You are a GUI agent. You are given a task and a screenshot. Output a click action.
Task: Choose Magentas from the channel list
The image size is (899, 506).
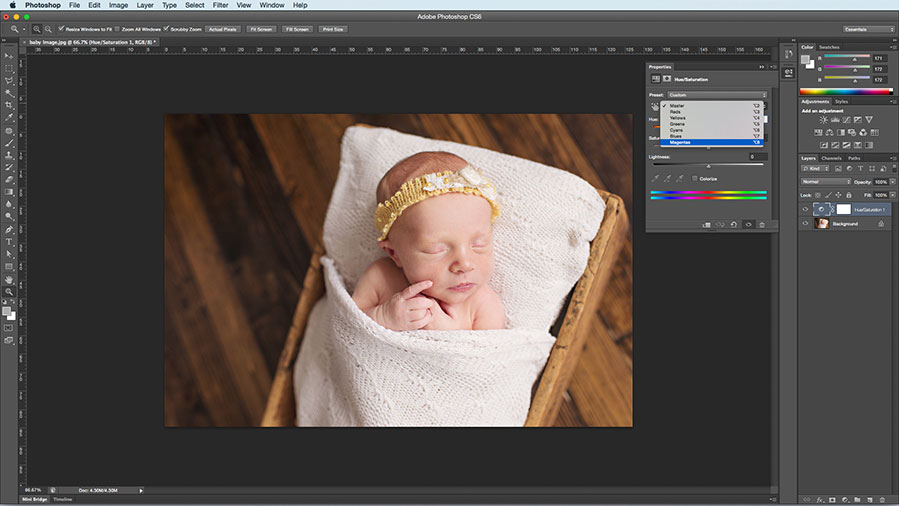click(x=712, y=142)
